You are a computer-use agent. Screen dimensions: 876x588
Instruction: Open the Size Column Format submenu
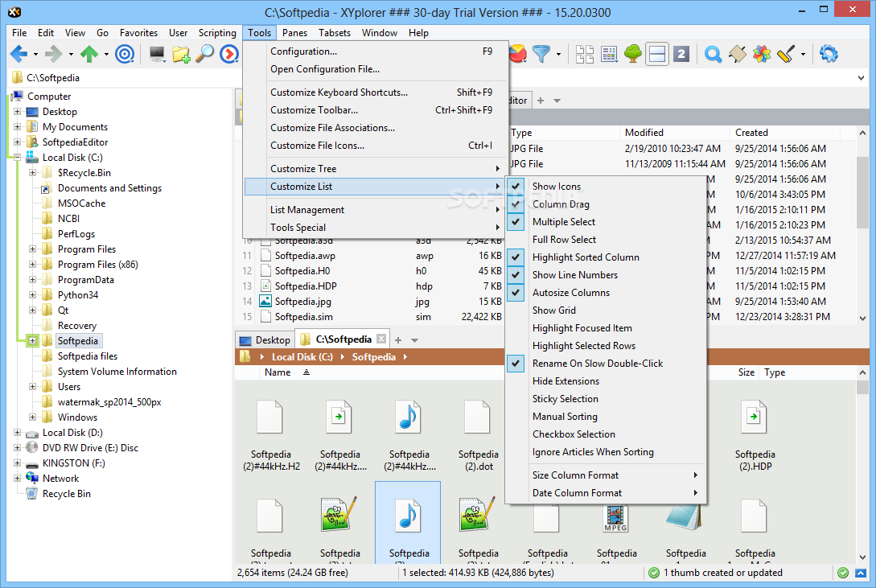(x=606, y=475)
